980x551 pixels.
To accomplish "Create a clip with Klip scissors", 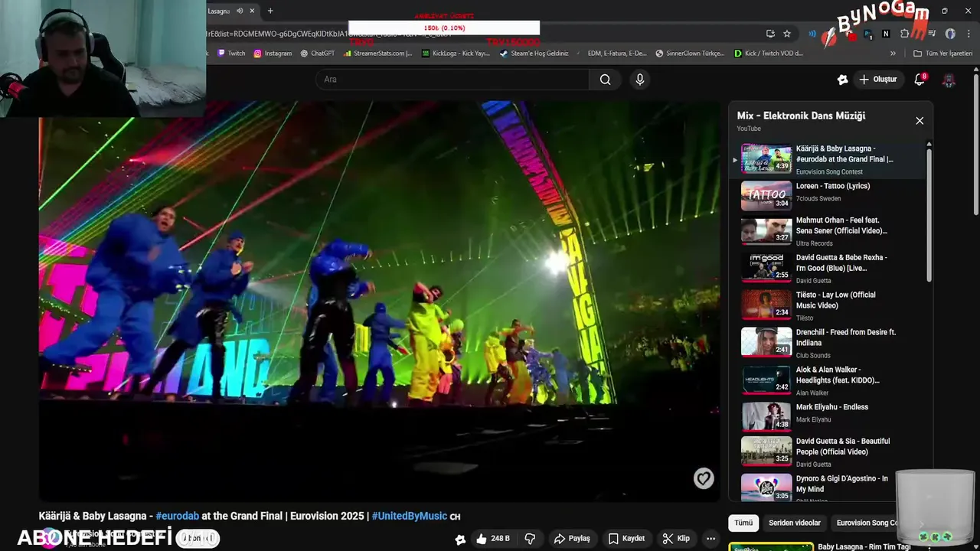I will coord(676,539).
